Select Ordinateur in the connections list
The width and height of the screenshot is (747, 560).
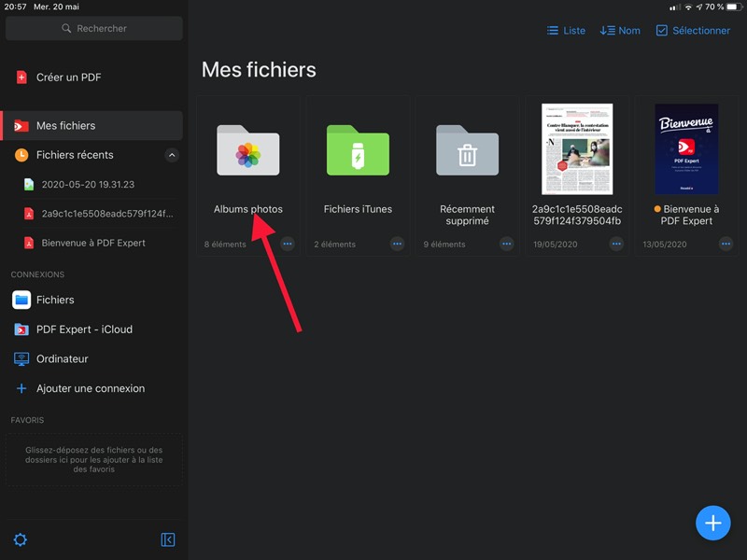[62, 358]
